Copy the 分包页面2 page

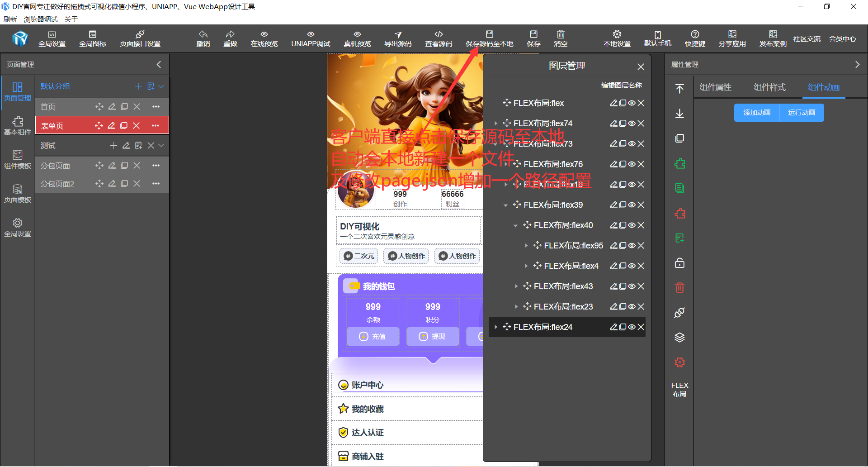coord(124,183)
